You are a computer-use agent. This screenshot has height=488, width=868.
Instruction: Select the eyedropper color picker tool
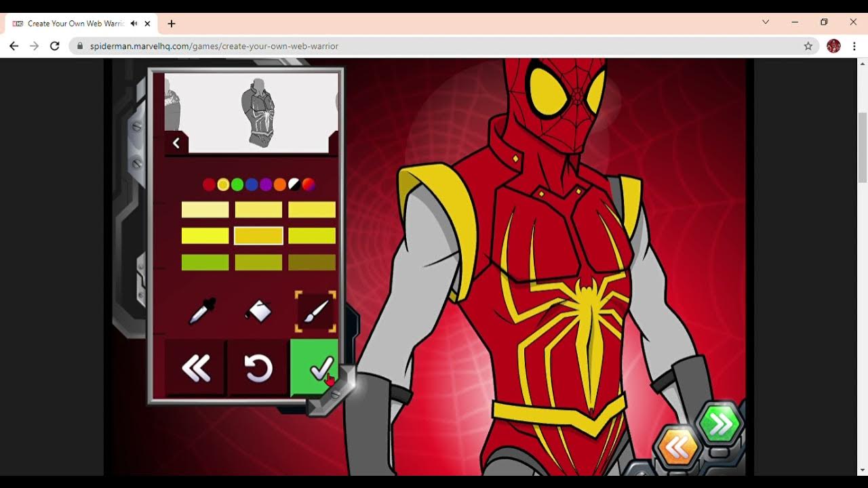[202, 312]
